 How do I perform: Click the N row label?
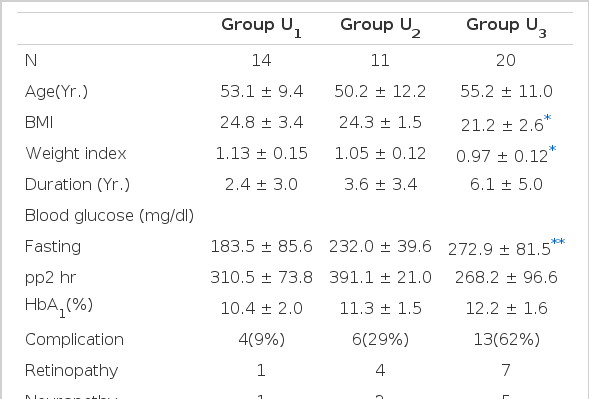coord(31,60)
